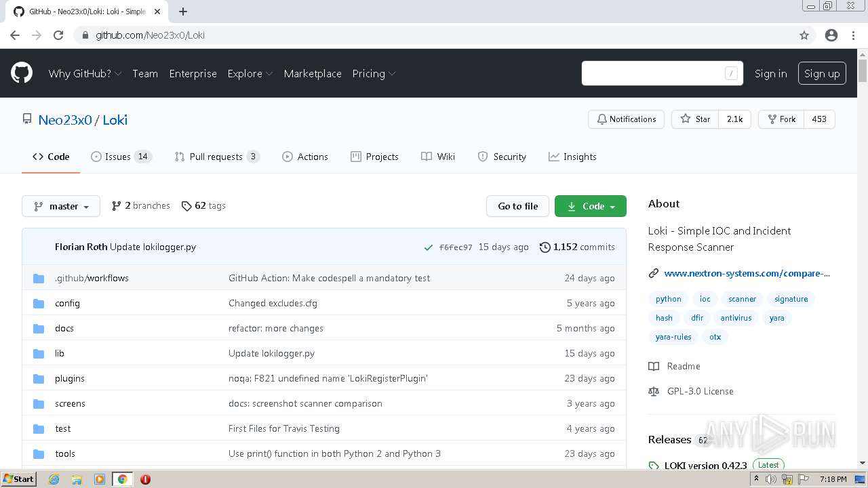Star the Loki repository
The width and height of the screenshot is (868, 488).
pyautogui.click(x=695, y=119)
